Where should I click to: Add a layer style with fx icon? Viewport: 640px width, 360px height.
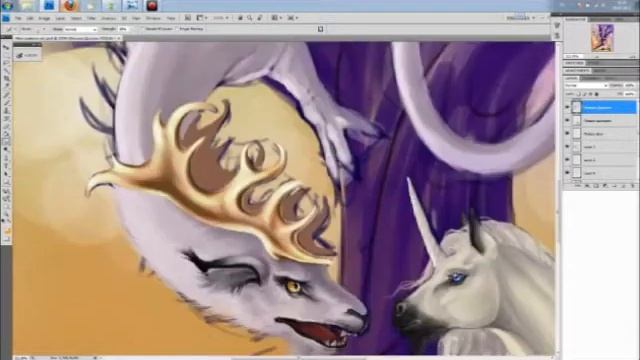(587, 186)
